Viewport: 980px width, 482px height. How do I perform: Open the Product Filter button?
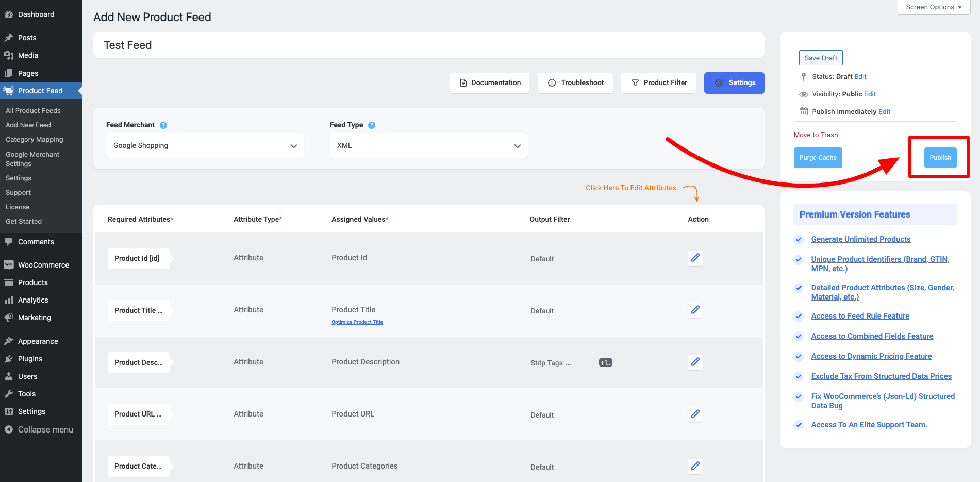click(x=658, y=82)
